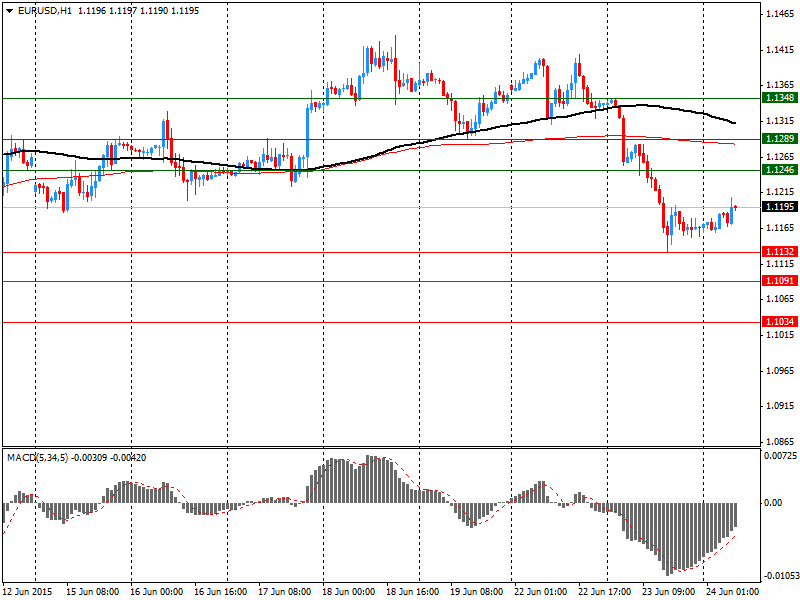
Task: Select the 22 Jun 17:00 time axis label
Action: click(605, 592)
